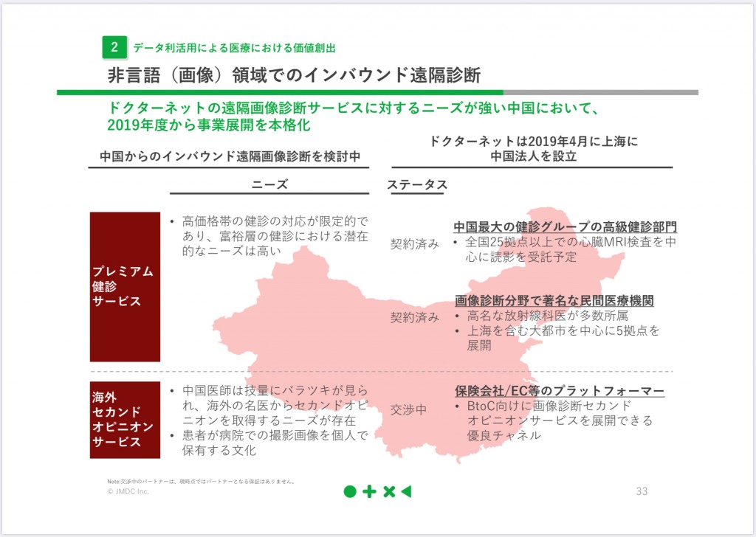This screenshot has height=537, width=756.
Task: Select heading 中国からのインバウンド遠隔画像診断を検討中
Action: (x=230, y=156)
